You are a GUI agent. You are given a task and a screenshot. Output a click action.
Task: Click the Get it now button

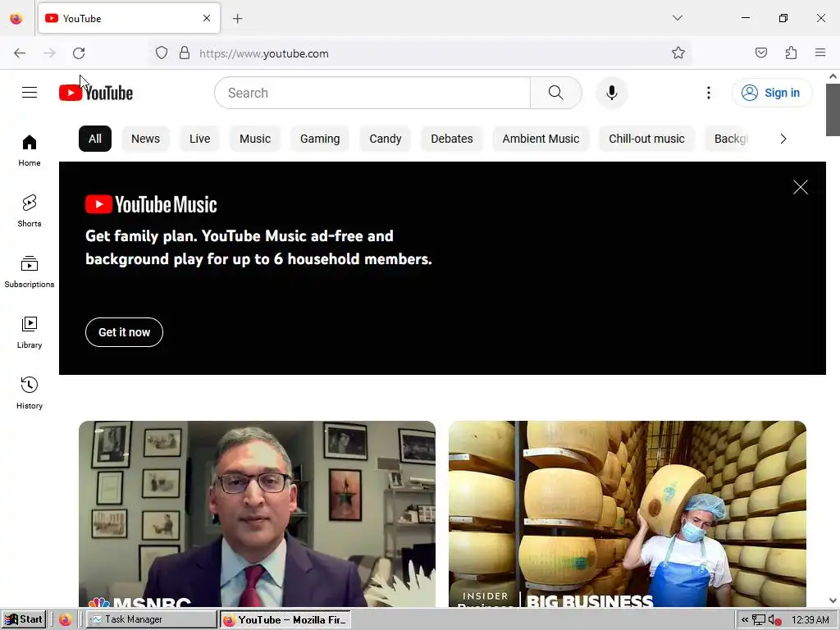click(124, 332)
